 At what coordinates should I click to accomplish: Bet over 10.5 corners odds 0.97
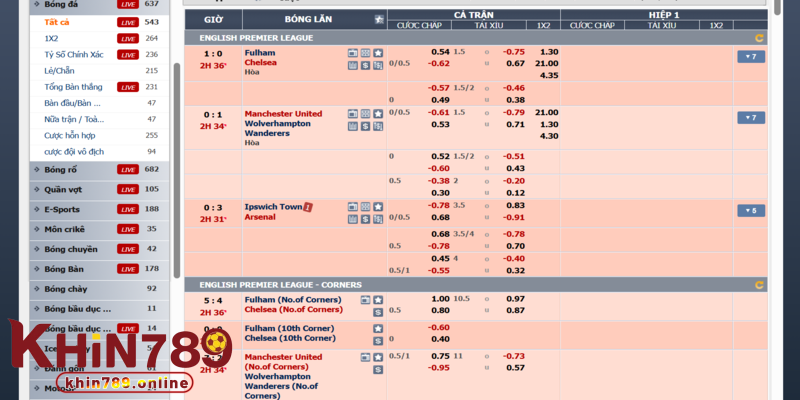tap(515, 298)
